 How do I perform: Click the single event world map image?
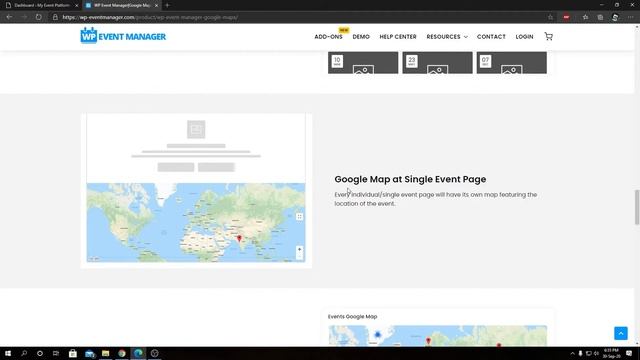pyautogui.click(x=196, y=222)
